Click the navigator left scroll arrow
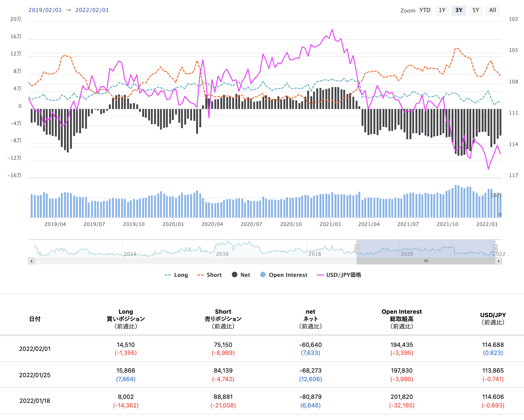The image size is (524, 420). [31, 261]
